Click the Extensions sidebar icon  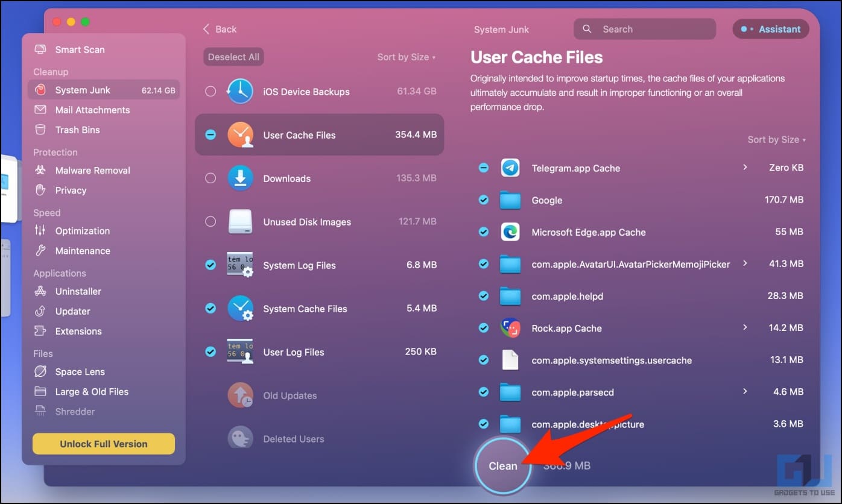pyautogui.click(x=40, y=331)
